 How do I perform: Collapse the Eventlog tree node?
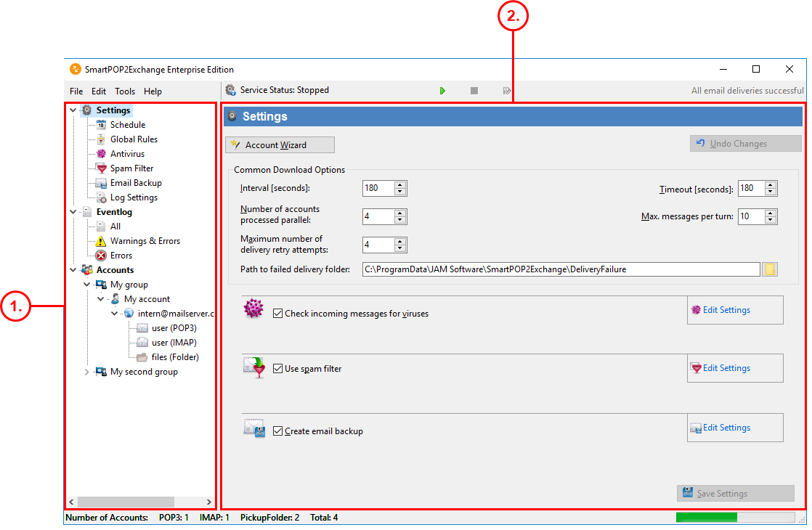pos(73,212)
